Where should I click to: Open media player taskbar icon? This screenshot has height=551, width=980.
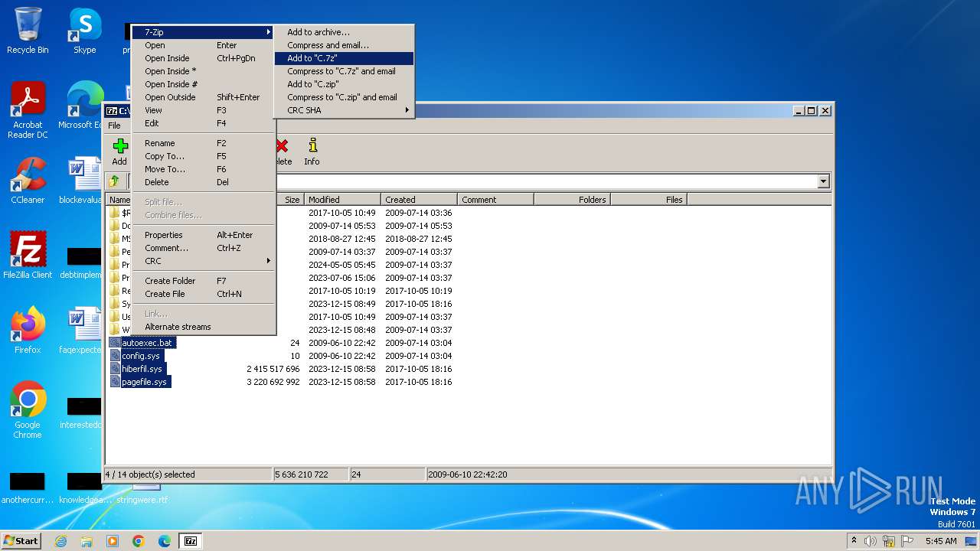(113, 541)
